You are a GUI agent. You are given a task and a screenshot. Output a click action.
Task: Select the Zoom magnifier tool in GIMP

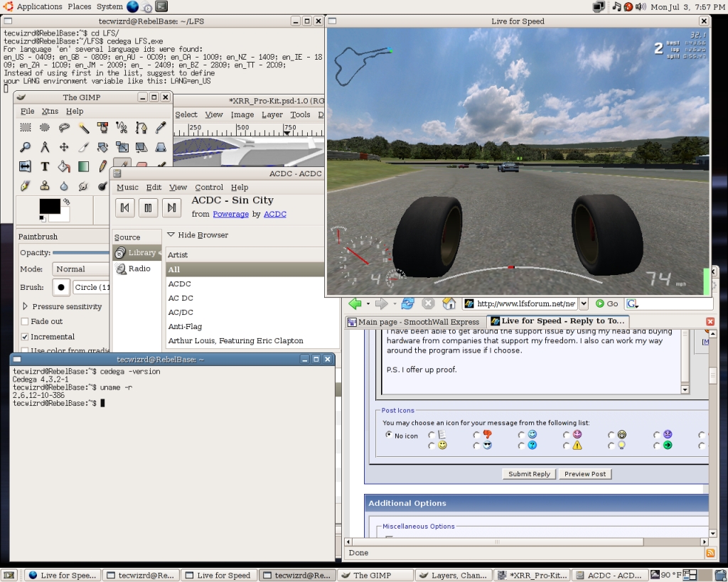click(x=25, y=147)
